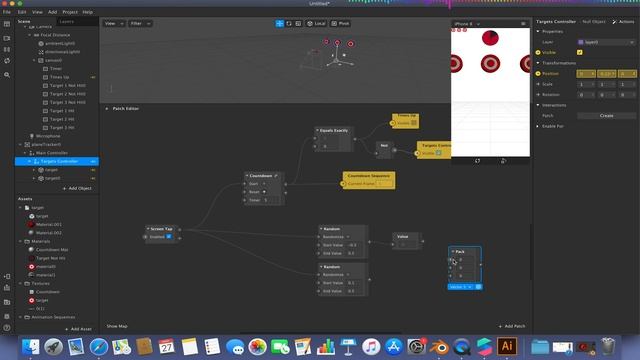
Task: Click the Create patch button in Interactions
Action: tap(607, 116)
